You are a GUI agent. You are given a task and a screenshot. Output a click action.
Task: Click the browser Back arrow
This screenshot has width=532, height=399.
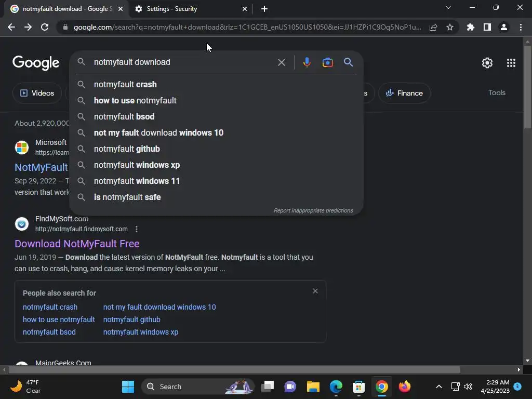[11, 27]
